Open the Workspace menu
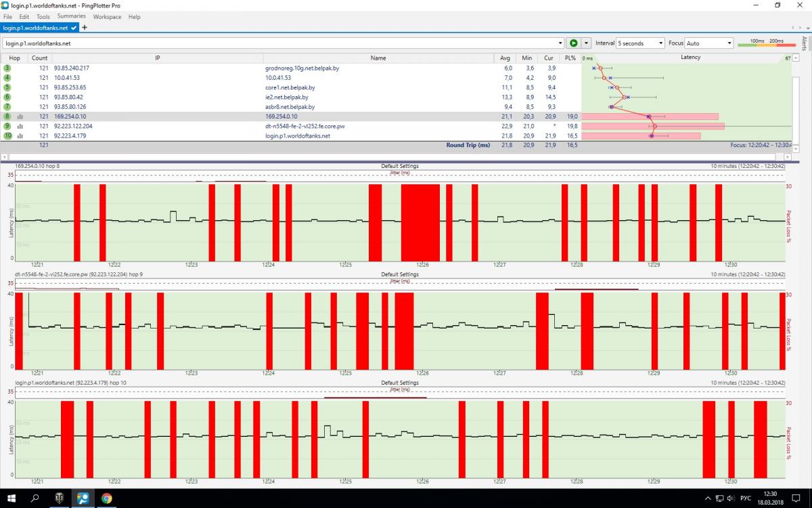This screenshot has height=508, width=812. pos(107,16)
